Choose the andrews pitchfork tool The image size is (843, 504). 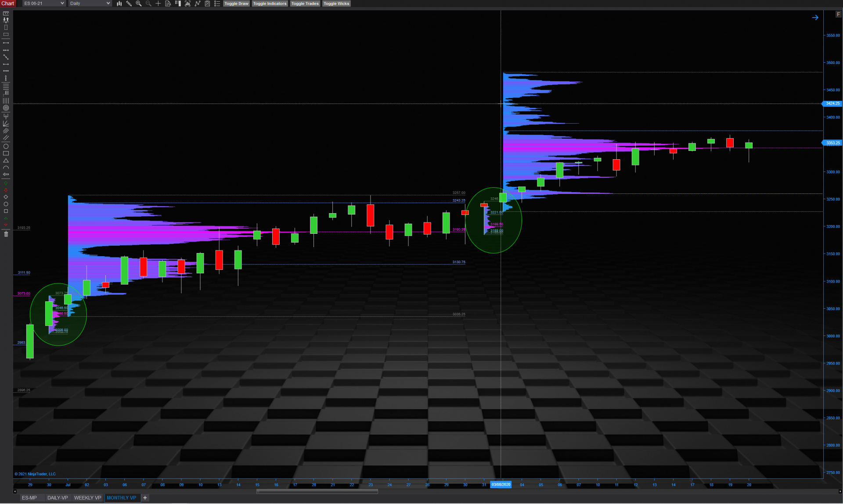click(6, 116)
